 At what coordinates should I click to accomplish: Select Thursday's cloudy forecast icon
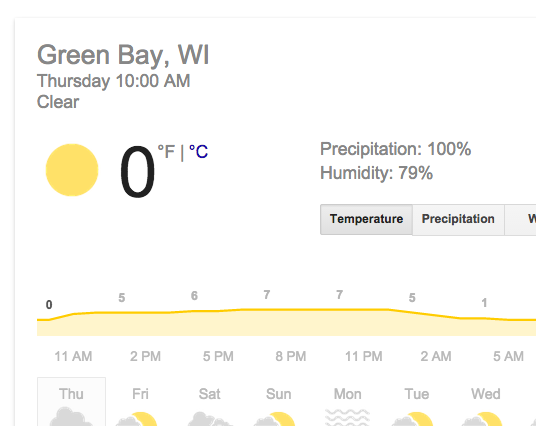tap(71, 416)
